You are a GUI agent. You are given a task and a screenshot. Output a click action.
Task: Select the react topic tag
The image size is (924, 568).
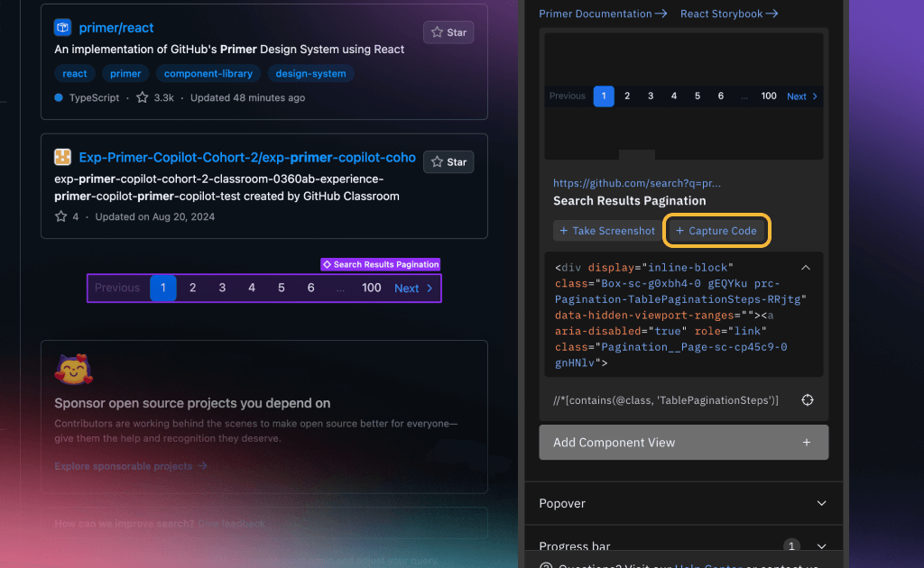pos(75,74)
